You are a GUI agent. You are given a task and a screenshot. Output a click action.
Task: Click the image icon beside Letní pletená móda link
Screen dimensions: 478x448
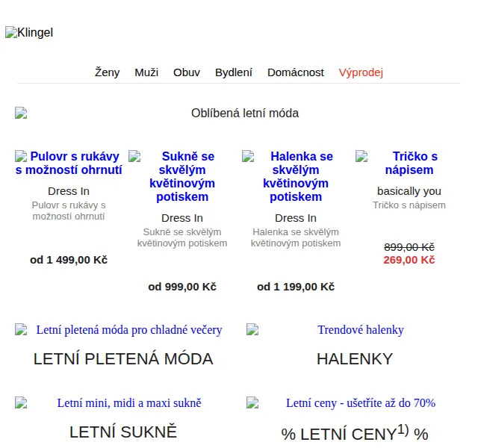[21, 329]
